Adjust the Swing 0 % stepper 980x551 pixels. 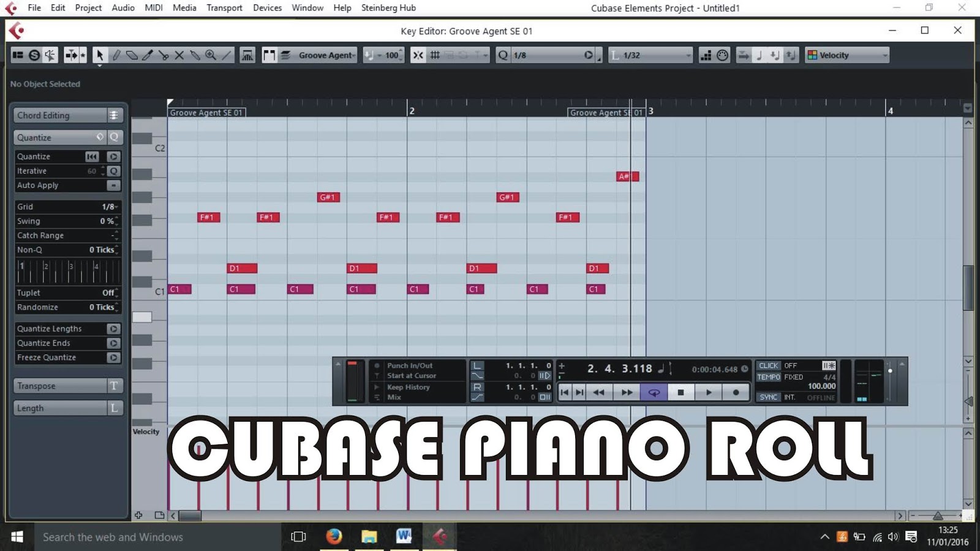(x=116, y=221)
